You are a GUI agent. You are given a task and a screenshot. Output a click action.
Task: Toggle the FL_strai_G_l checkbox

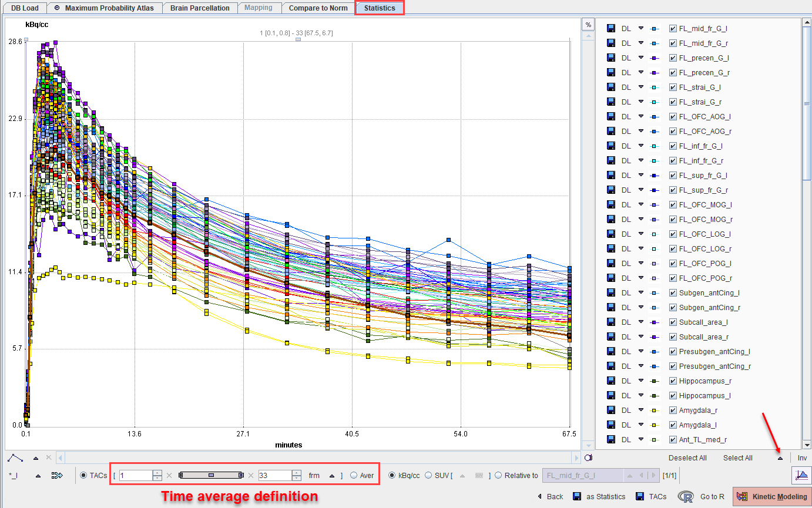(x=673, y=87)
